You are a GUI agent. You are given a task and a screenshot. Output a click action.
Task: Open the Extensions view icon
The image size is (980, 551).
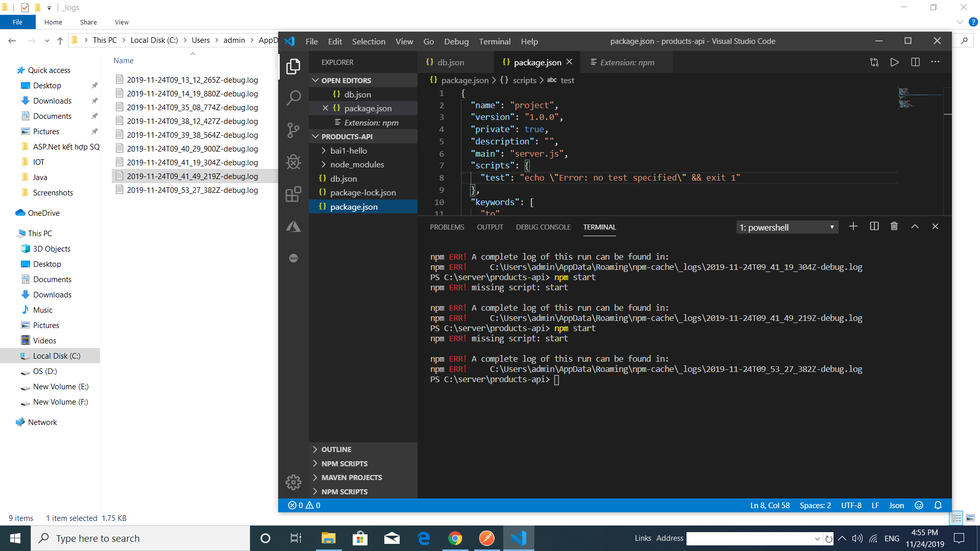click(x=293, y=194)
